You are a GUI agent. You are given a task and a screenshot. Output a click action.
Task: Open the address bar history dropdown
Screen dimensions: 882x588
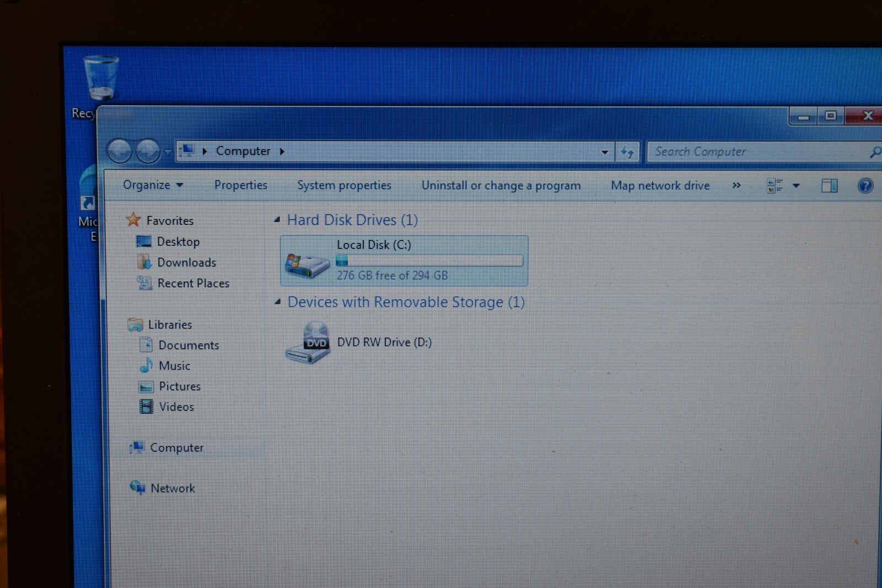pyautogui.click(x=605, y=152)
